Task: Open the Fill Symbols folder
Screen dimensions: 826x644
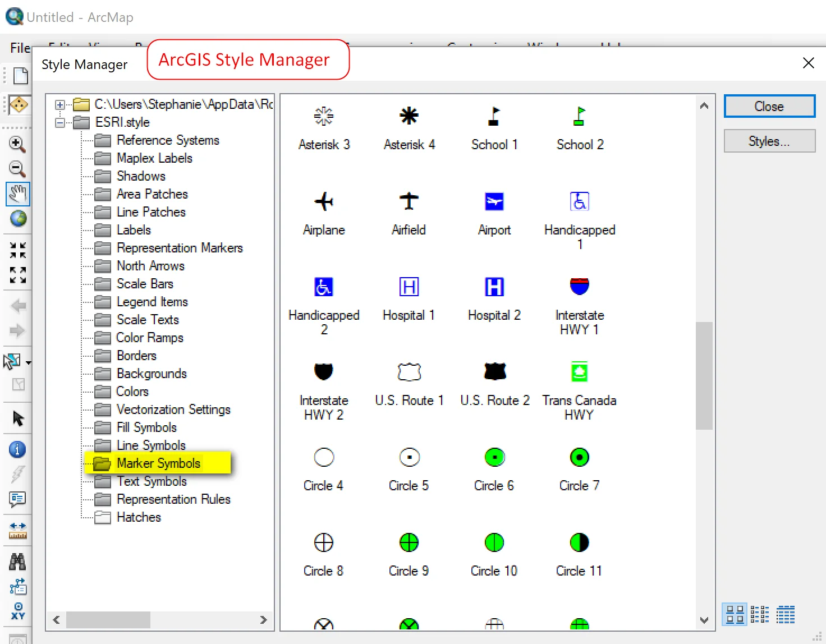Action: point(146,427)
